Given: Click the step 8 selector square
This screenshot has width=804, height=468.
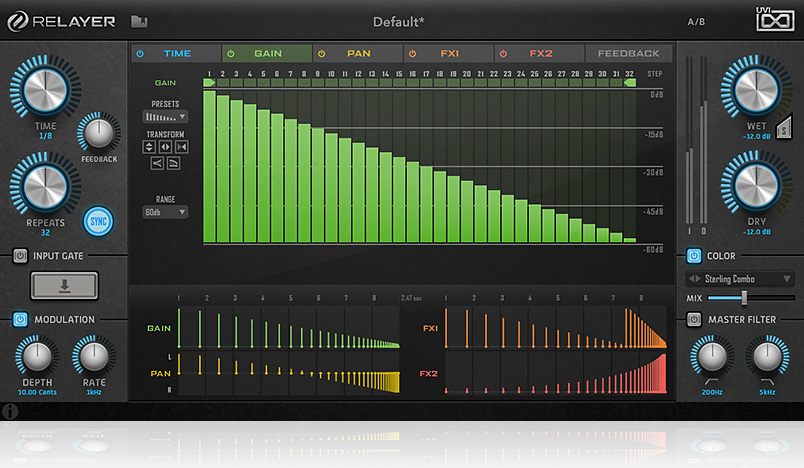Looking at the screenshot, I should point(304,83).
